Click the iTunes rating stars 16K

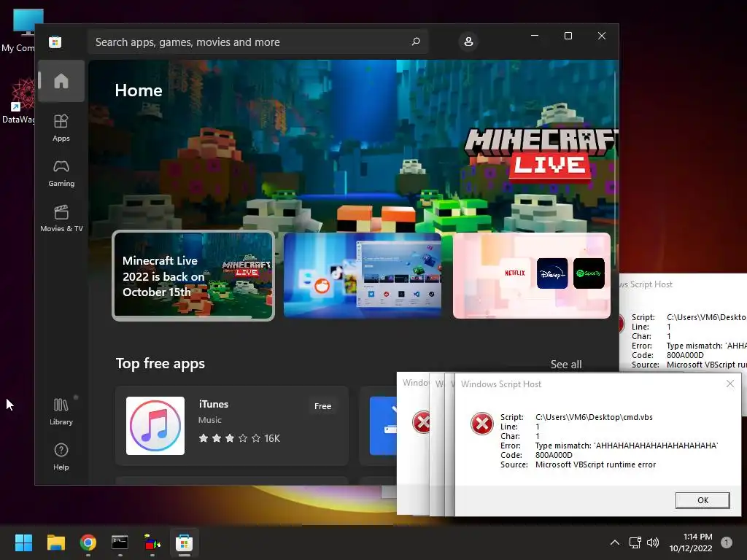click(x=239, y=438)
